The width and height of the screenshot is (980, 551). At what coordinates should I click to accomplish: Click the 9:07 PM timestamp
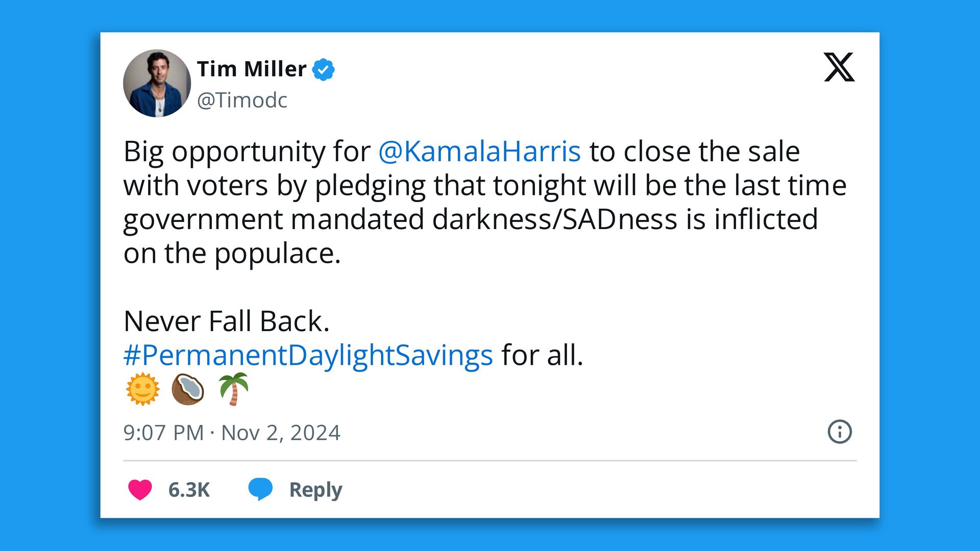coord(163,433)
